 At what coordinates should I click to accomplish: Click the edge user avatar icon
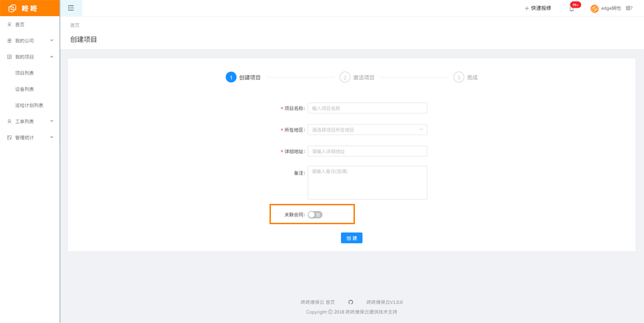594,8
